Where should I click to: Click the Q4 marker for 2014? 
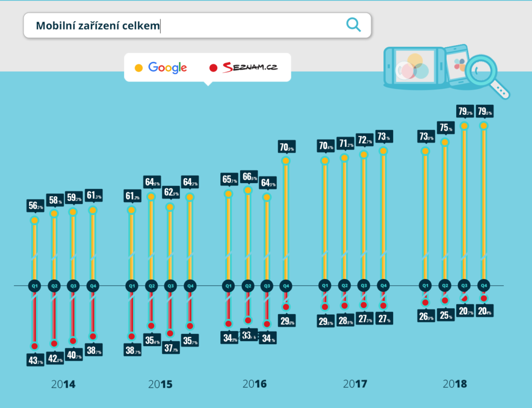coord(93,286)
